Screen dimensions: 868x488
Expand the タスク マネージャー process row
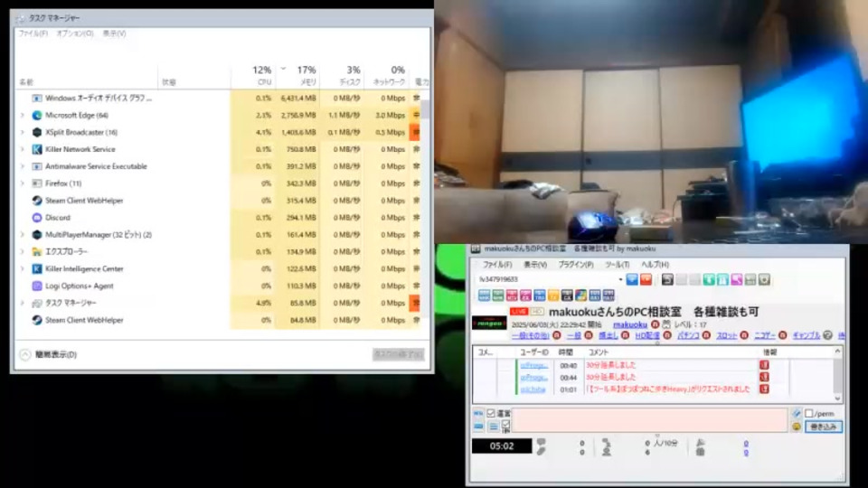tap(22, 304)
